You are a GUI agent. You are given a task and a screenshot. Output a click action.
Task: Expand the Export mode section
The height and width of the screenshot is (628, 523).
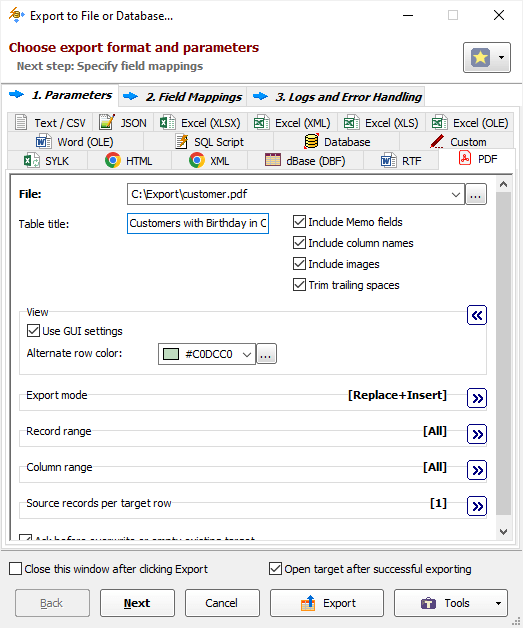(477, 398)
